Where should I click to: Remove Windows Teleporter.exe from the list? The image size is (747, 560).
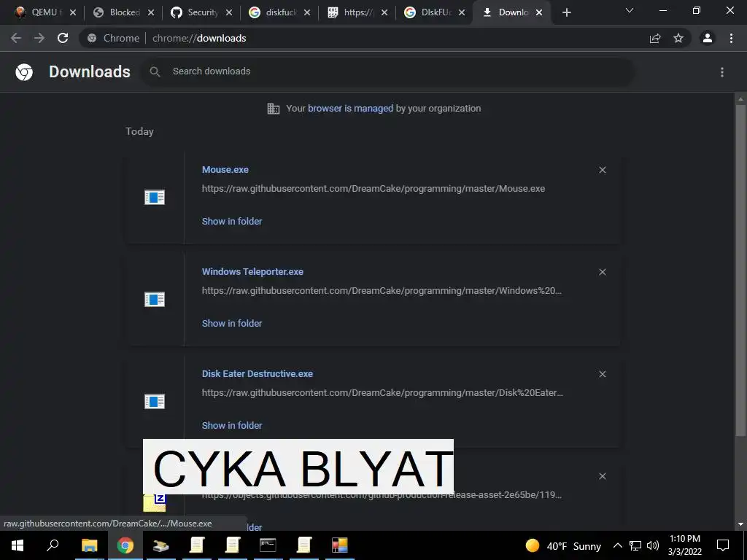602,272
